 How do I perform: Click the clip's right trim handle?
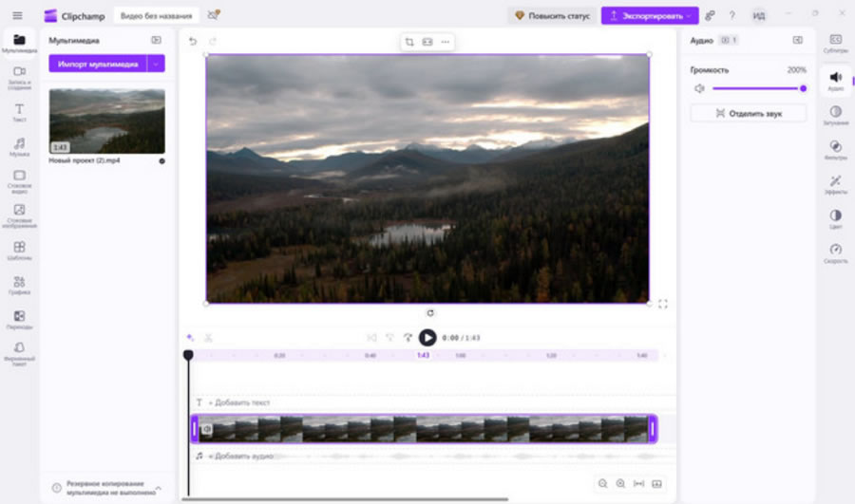pos(653,429)
